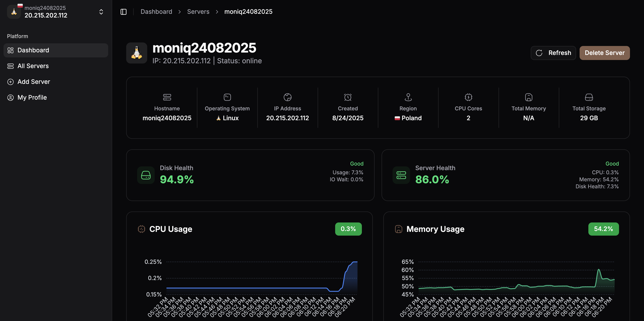
Task: Select All Servers in sidebar menu
Action: 33,66
